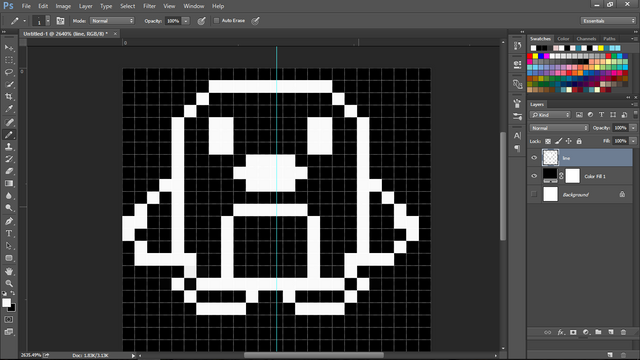This screenshot has height=360, width=640.
Task: Select the Pencil tool in toolbox
Action: click(9, 134)
